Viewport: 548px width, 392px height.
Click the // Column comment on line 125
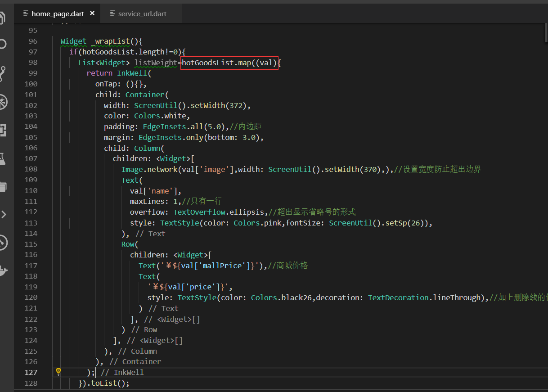[137, 351]
